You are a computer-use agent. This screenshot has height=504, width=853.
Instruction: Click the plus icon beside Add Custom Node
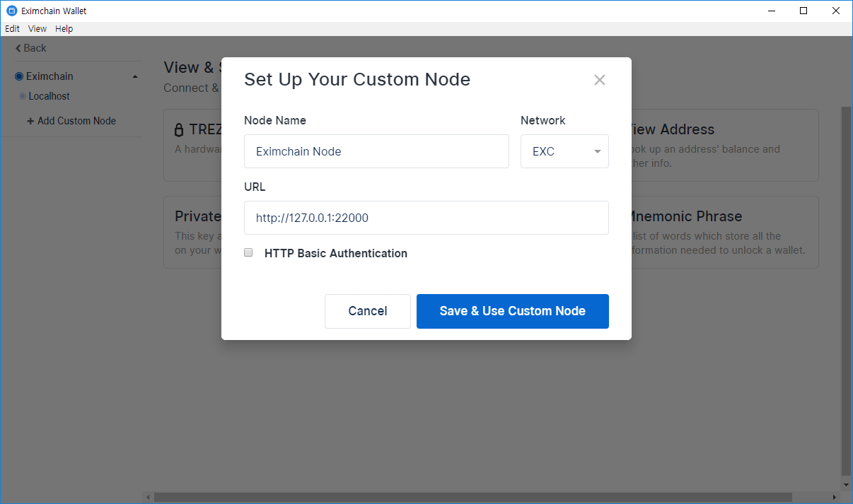coord(30,121)
